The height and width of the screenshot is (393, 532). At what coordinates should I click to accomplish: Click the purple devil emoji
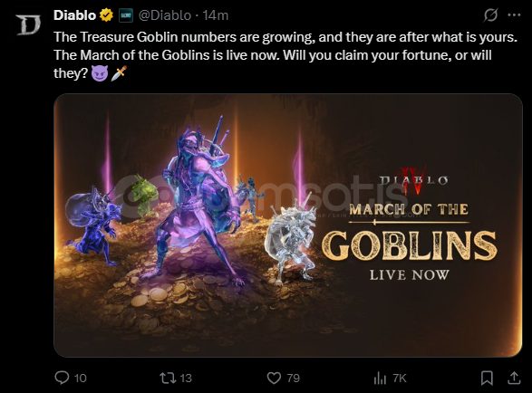click(x=100, y=73)
